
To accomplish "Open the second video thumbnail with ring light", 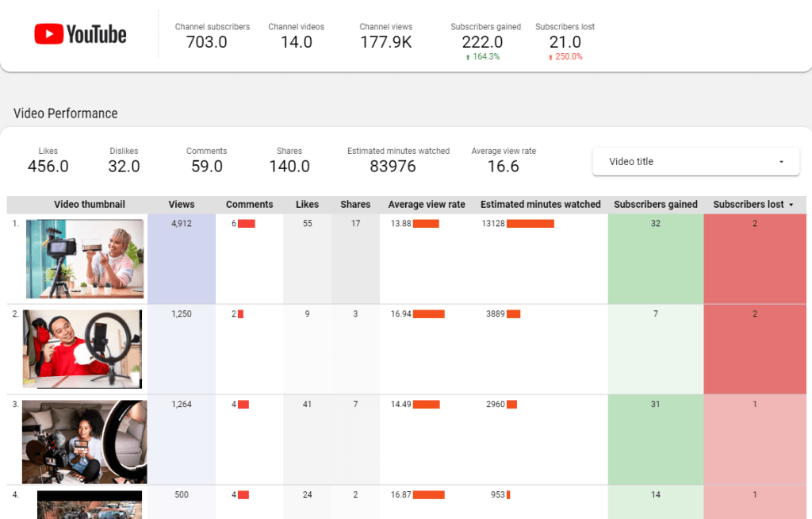I will point(82,349).
